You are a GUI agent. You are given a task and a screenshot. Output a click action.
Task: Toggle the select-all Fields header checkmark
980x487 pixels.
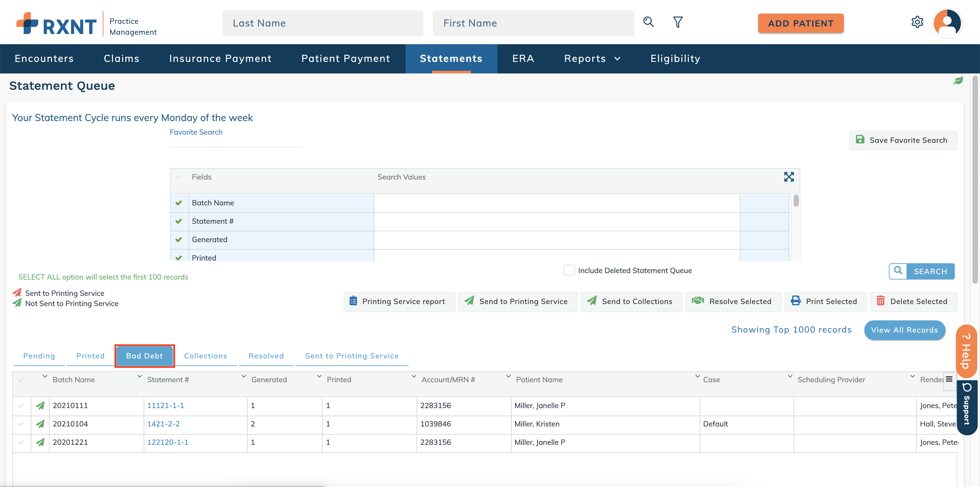click(x=178, y=177)
